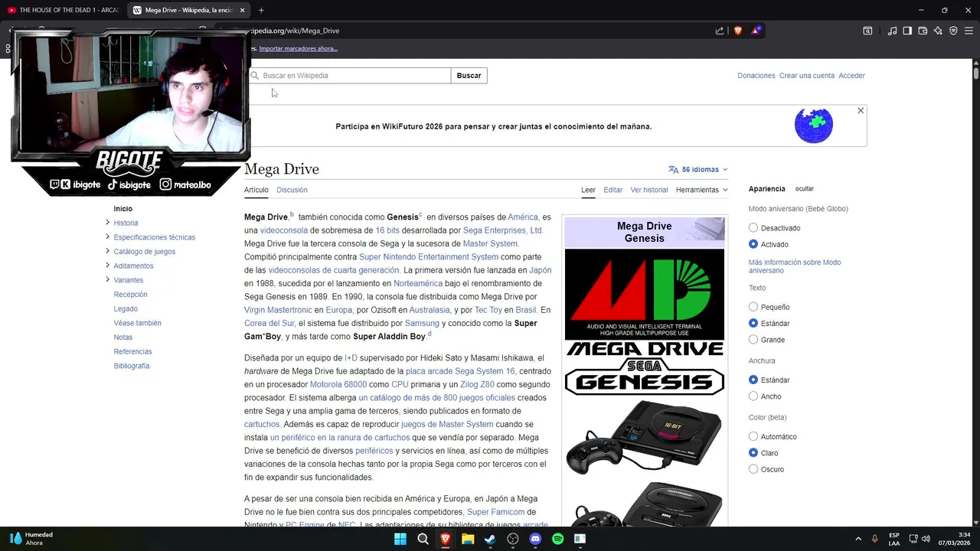Switch to House of the Dead browser tab
Screen dimensions: 980x551
coord(64,10)
